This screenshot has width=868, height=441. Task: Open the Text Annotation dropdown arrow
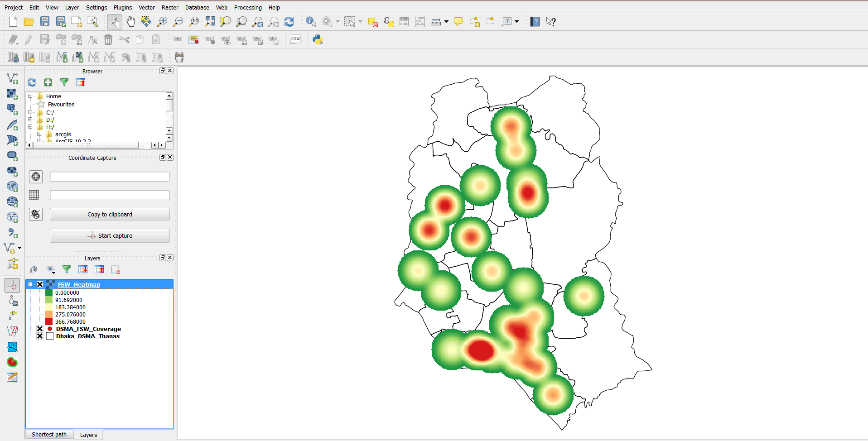[516, 22]
